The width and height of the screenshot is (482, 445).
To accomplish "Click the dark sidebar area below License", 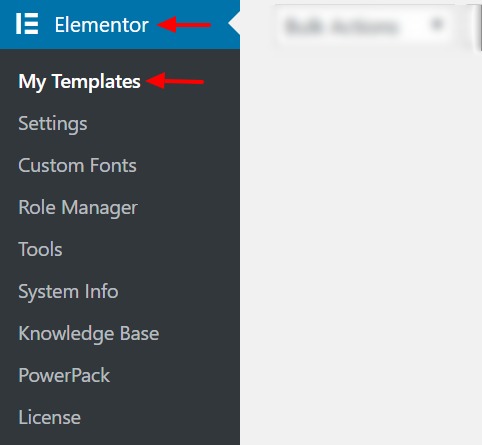I will click(120, 437).
